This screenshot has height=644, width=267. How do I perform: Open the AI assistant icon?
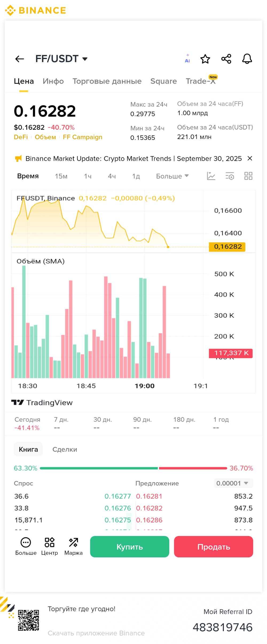187,59
